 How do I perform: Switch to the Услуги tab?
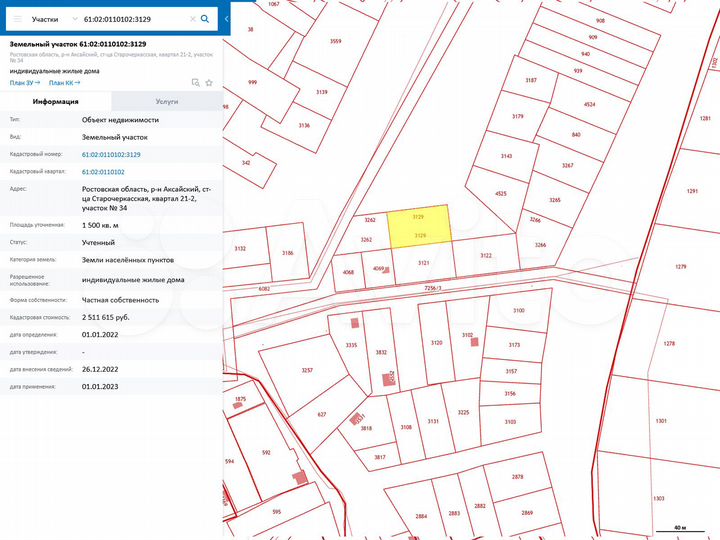point(167,101)
